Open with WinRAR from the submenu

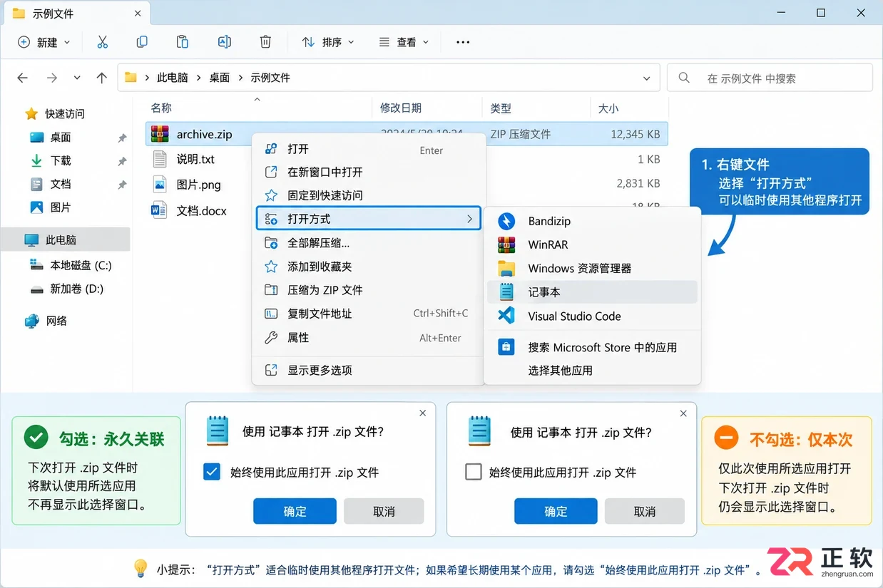592,244
